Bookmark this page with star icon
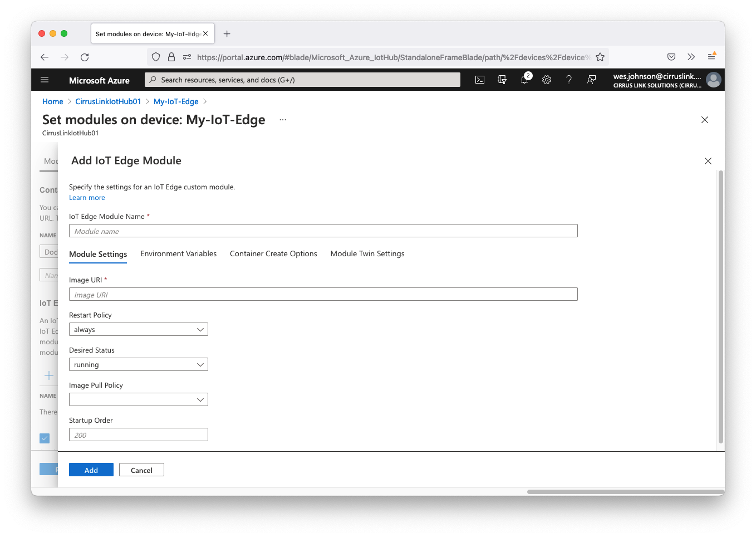This screenshot has width=756, height=537. (600, 57)
